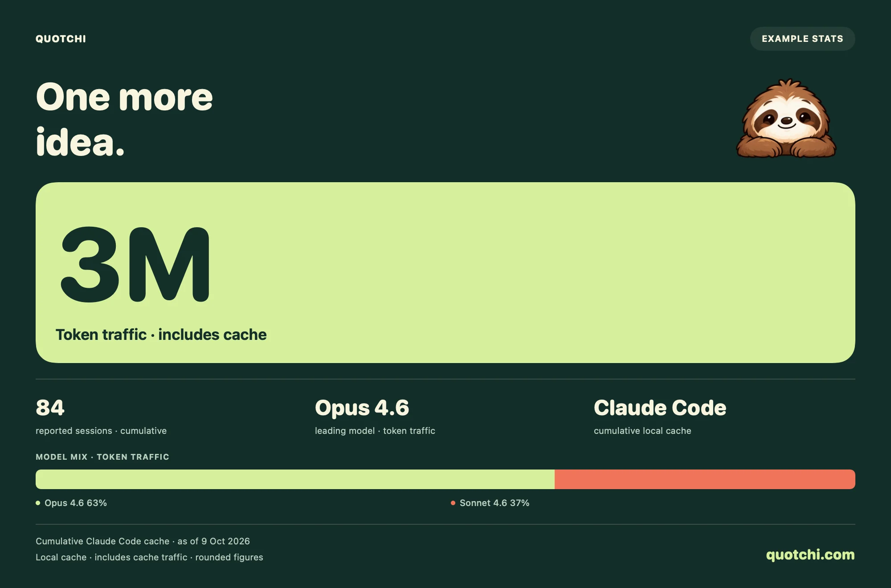Click 'Local cache · includes cache traffic · rounded figures'
The height and width of the screenshot is (588, 891).
149,557
